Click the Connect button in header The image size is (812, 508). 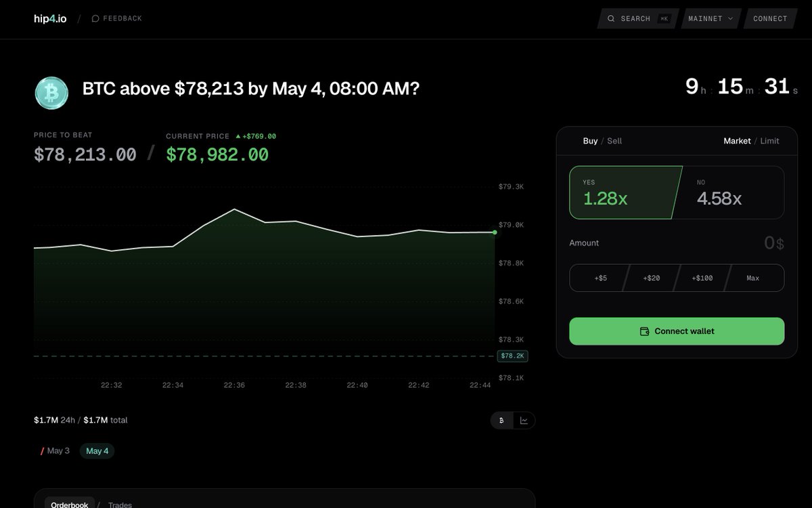[x=770, y=19]
